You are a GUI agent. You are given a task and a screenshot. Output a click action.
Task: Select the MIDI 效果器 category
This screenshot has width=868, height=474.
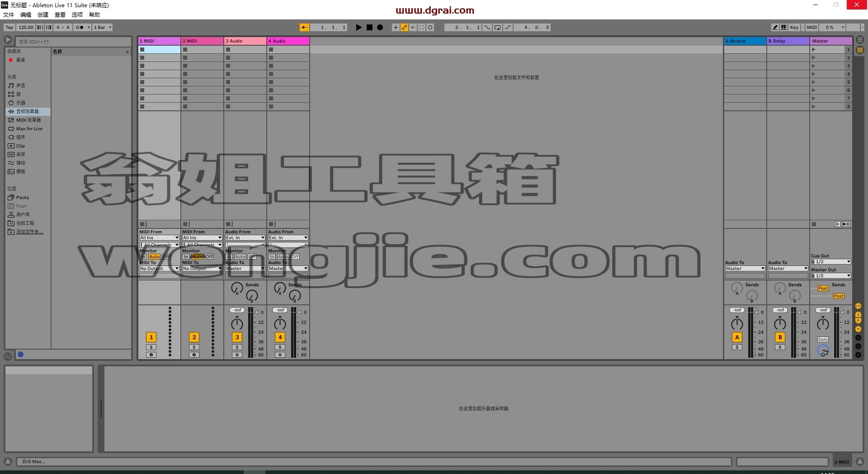pos(28,120)
